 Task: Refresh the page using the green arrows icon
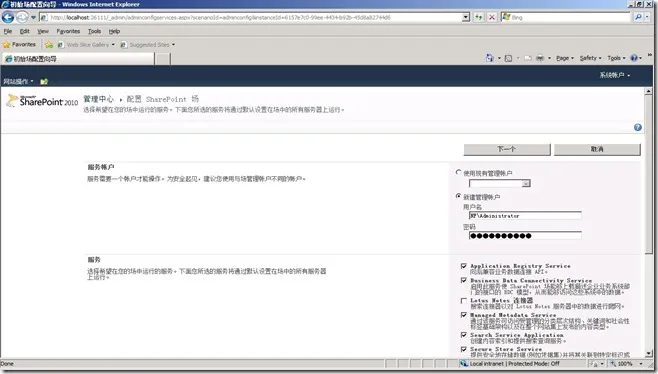coord(478,17)
